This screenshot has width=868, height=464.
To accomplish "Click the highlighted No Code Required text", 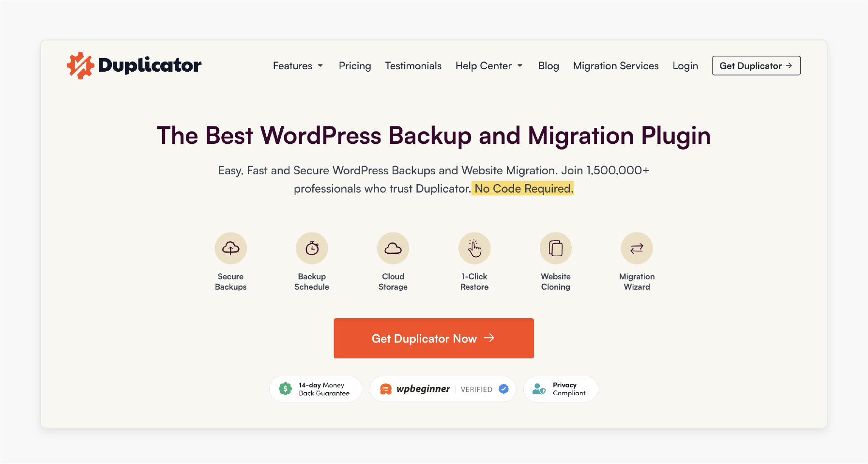I will click(x=523, y=188).
